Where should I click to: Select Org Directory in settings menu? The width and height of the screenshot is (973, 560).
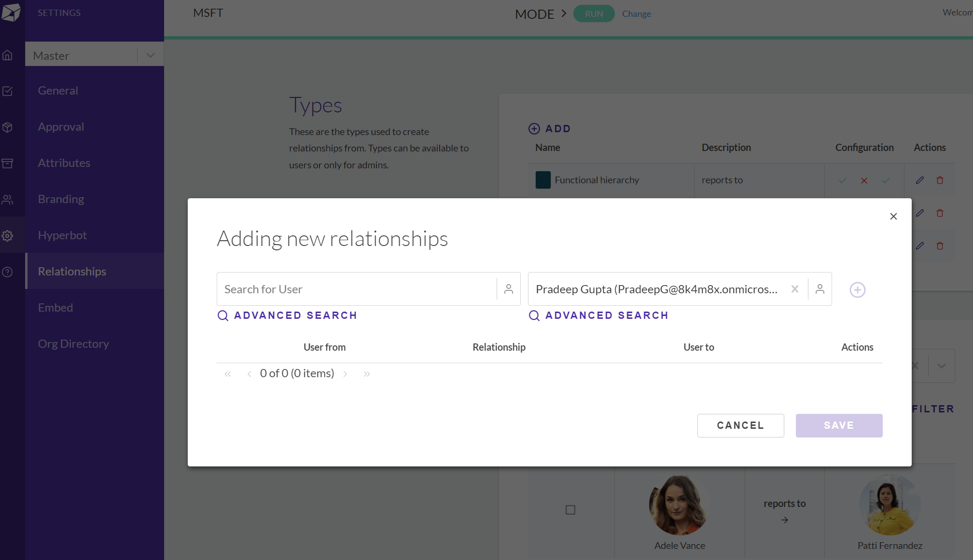73,344
